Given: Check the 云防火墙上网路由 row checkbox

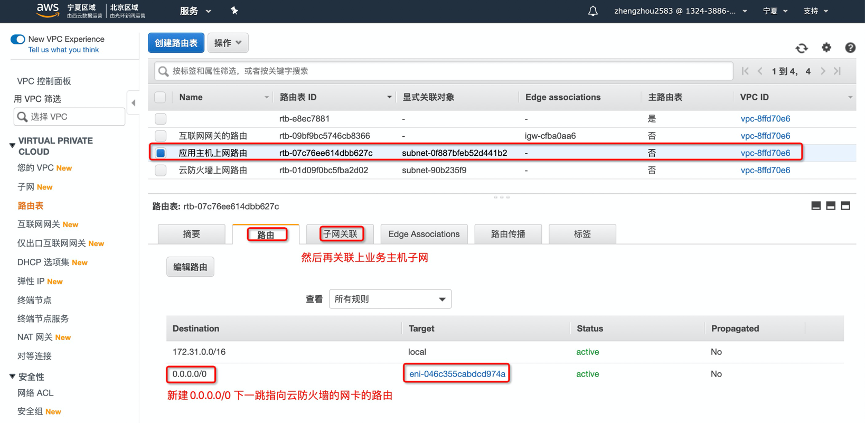Looking at the screenshot, I should 160,170.
